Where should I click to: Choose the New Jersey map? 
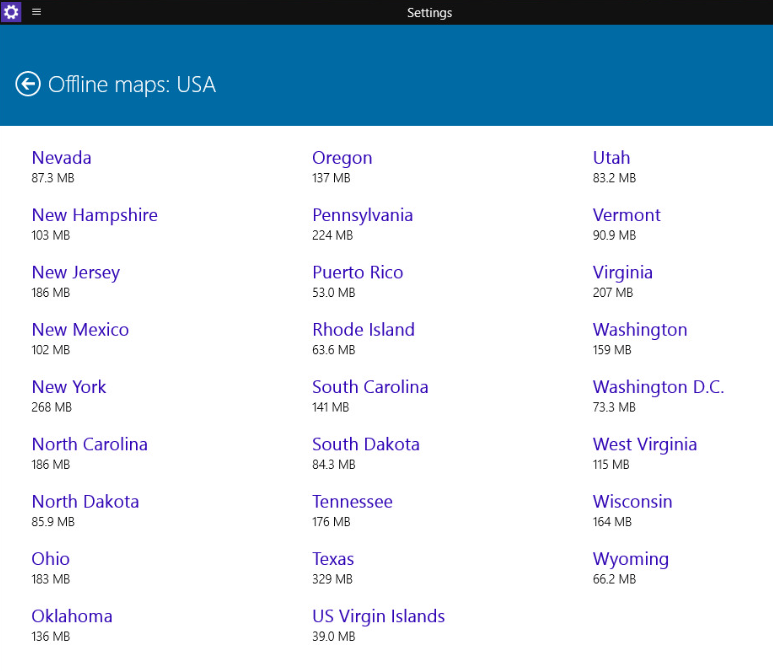76,272
